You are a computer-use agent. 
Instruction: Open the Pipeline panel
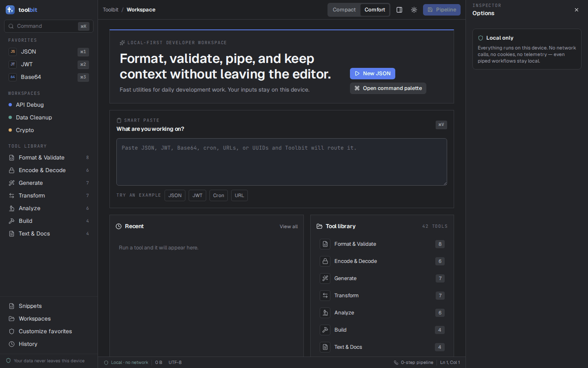442,10
